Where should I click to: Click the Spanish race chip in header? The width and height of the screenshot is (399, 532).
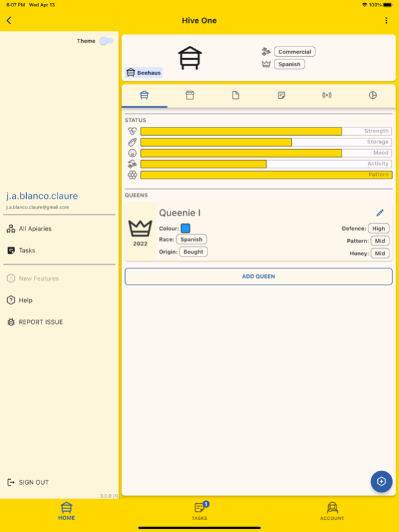pyautogui.click(x=289, y=64)
